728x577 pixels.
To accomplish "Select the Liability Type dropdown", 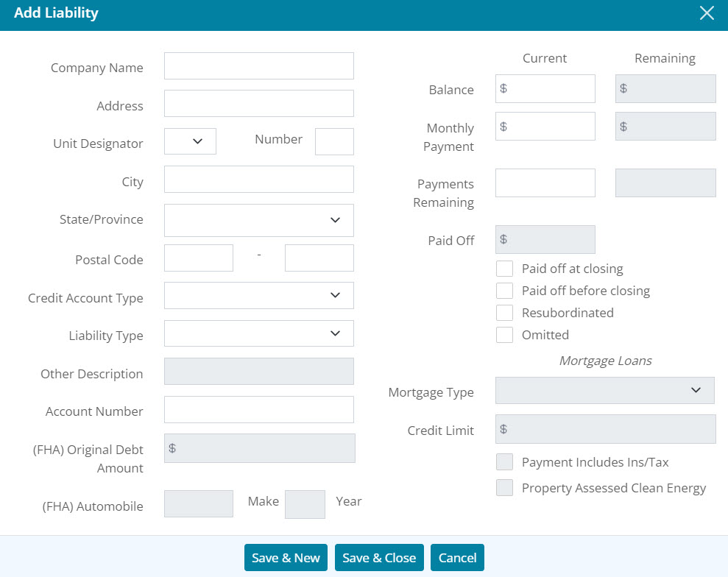I will (x=258, y=333).
